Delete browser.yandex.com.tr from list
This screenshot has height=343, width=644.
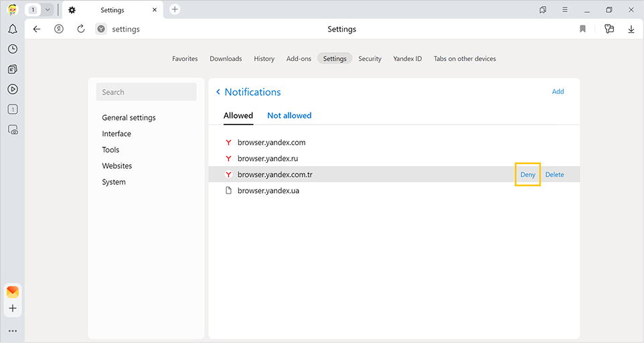pyautogui.click(x=554, y=175)
